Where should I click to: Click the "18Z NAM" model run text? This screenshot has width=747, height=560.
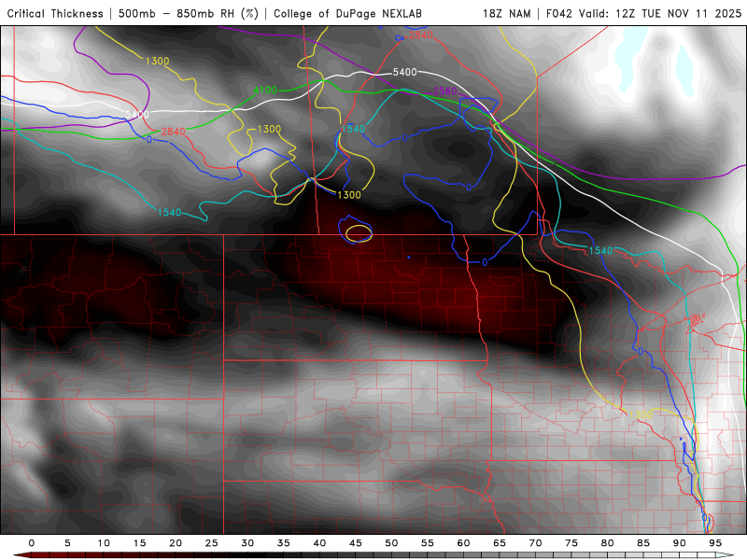(507, 13)
